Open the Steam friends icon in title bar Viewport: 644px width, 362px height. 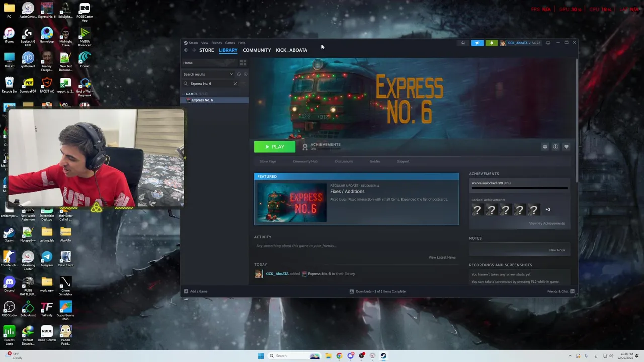point(463,43)
